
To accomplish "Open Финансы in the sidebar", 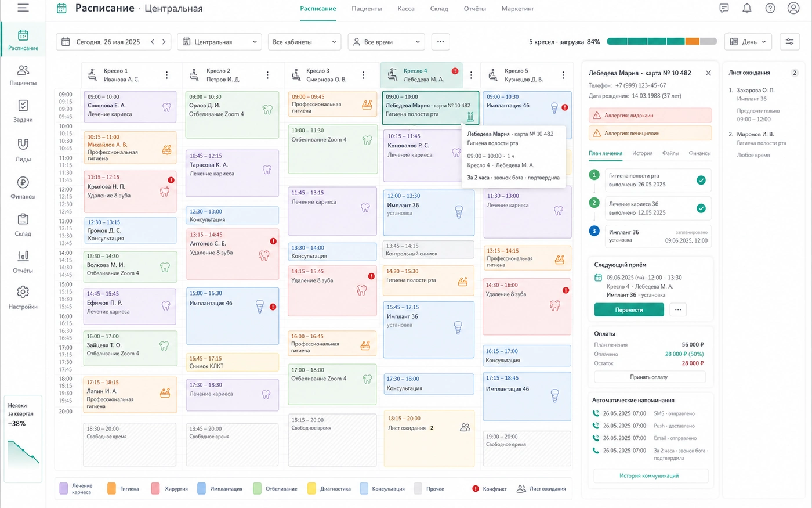I will click(x=23, y=188).
